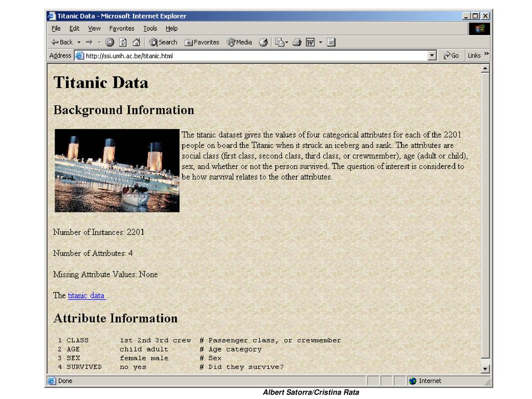The image size is (532, 399).
Task: Click the CLASS attribute row
Action: [199, 340]
